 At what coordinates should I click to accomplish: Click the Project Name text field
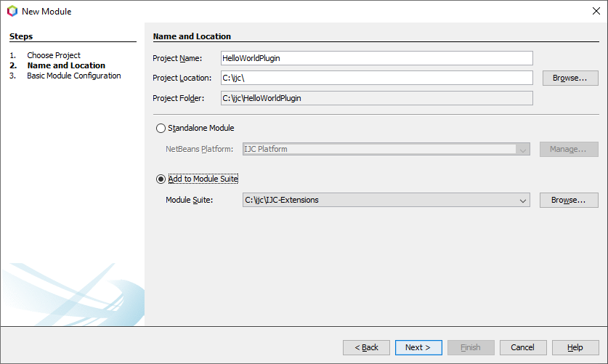[376, 58]
